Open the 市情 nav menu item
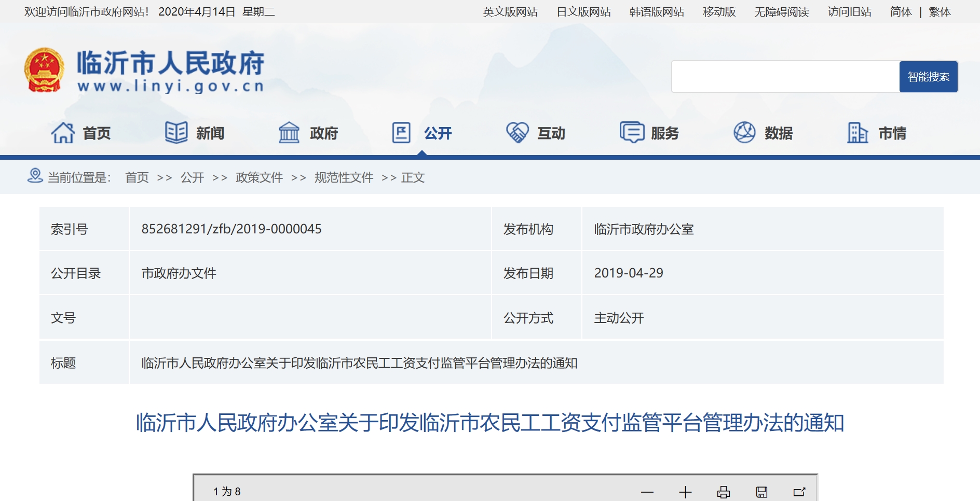This screenshot has width=980, height=501. click(892, 133)
